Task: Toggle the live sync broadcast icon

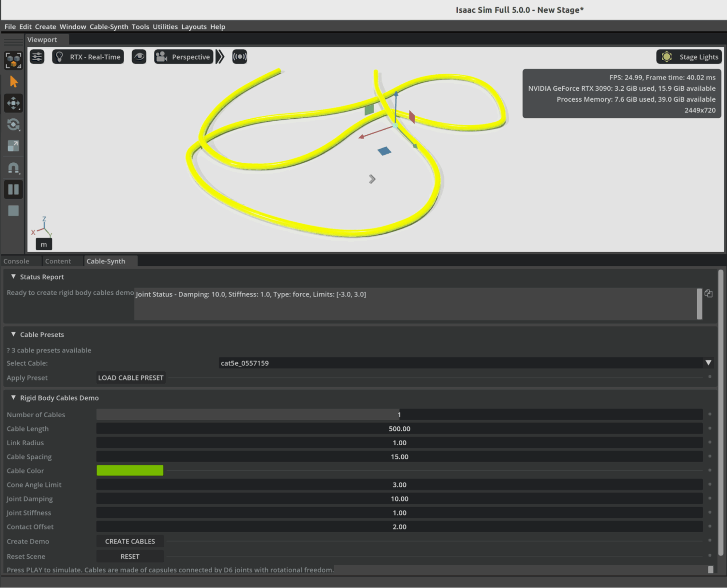Action: (x=239, y=56)
